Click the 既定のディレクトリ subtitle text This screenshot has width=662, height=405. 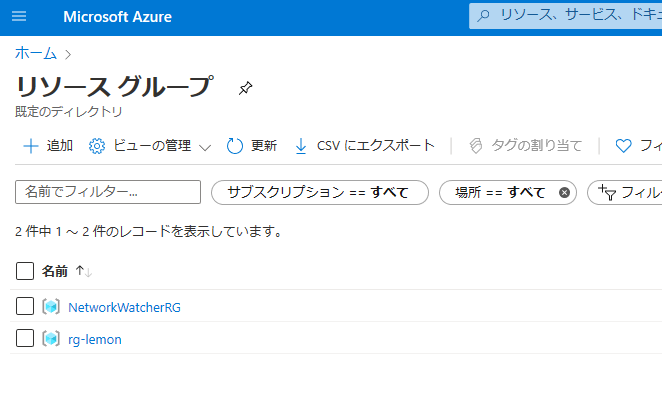[68, 112]
